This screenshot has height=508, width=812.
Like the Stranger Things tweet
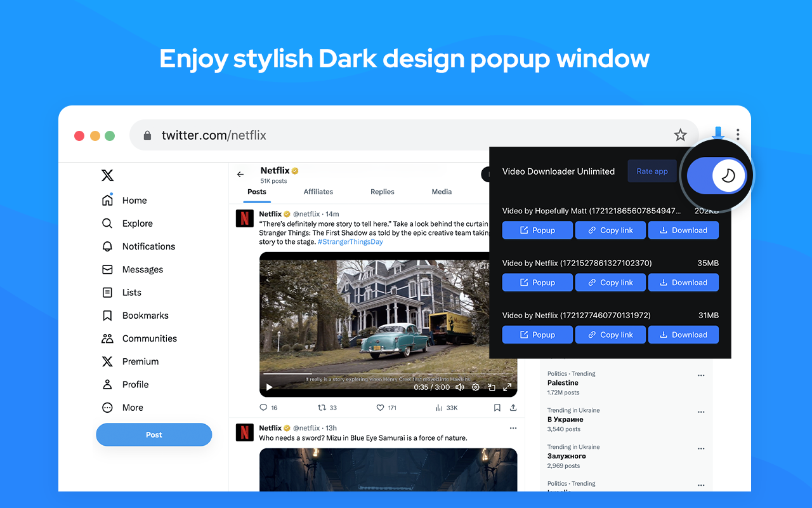coord(380,407)
